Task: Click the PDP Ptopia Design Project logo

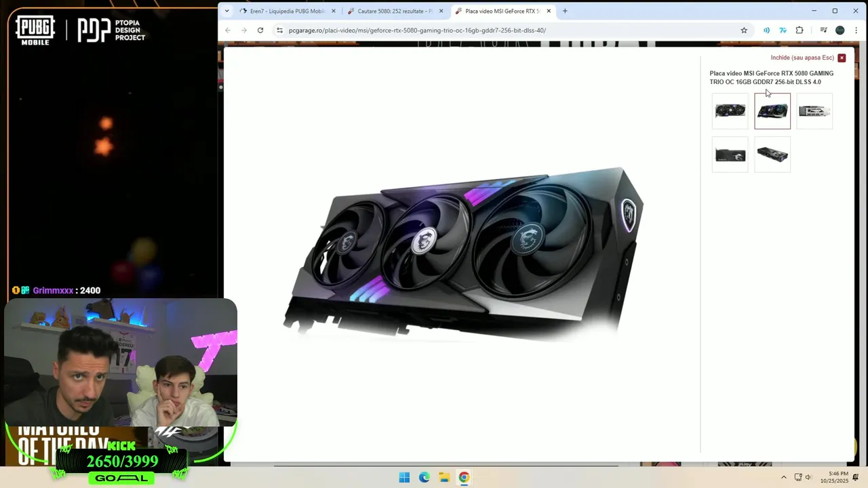Action: pyautogui.click(x=111, y=30)
